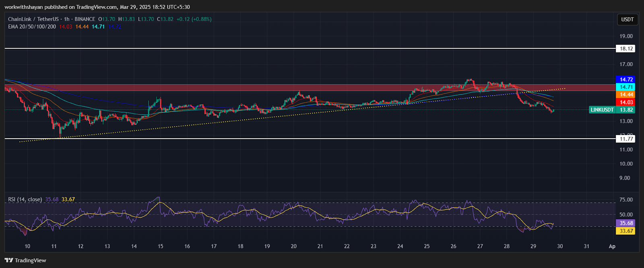Select the 18.12 horizontal line price label
This screenshot has height=268, width=644.
(626, 49)
